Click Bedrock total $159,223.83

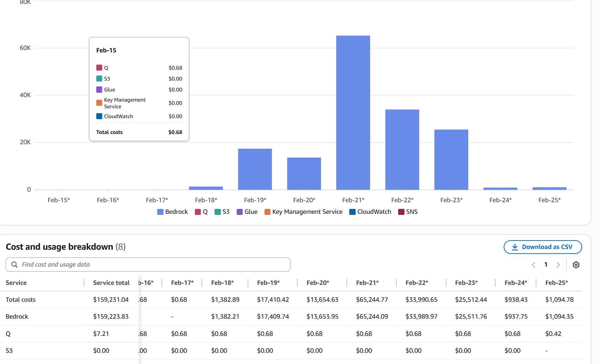click(111, 317)
